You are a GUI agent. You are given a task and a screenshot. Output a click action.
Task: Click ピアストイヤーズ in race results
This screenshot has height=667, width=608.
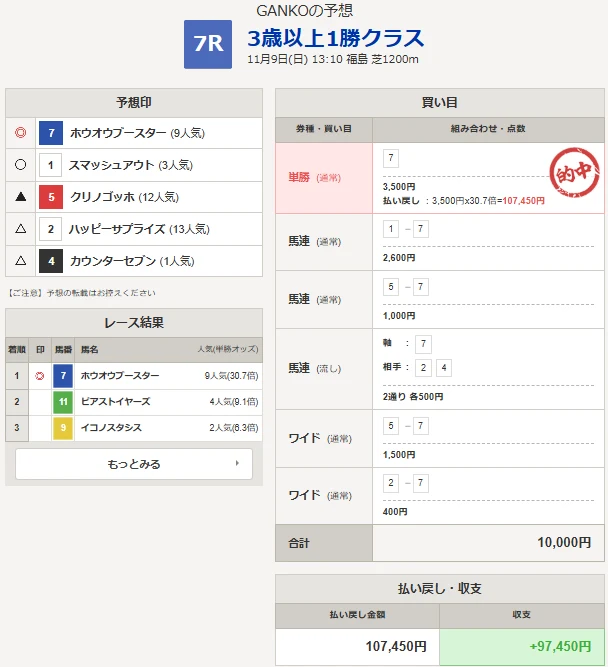118,402
